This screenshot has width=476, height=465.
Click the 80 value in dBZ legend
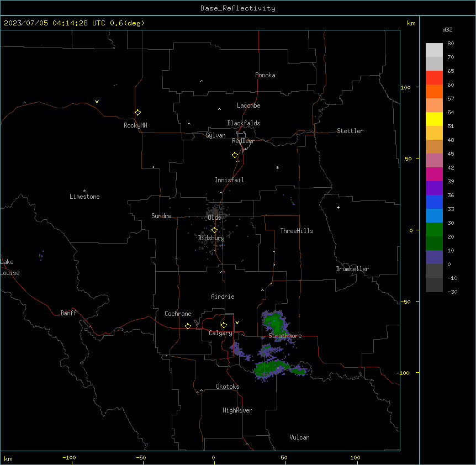pos(451,44)
